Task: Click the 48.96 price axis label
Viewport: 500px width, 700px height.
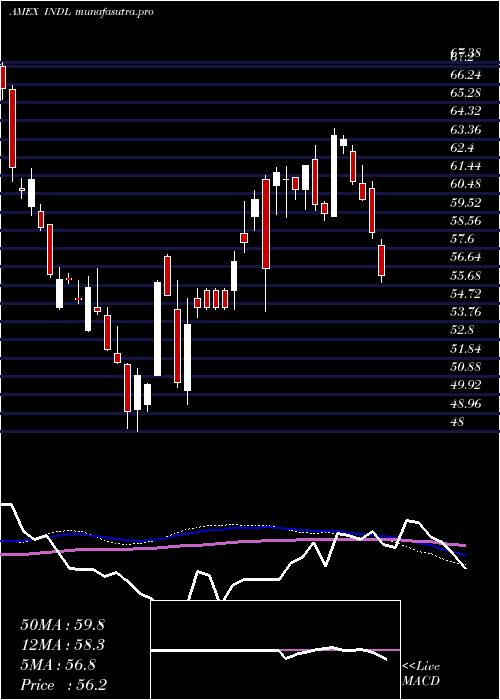Action: pos(466,404)
